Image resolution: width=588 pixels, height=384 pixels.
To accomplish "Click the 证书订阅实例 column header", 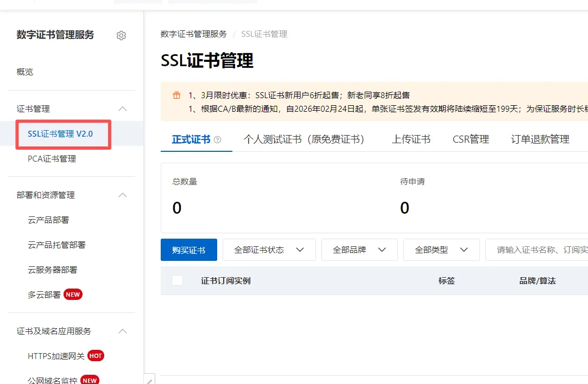I will click(226, 280).
